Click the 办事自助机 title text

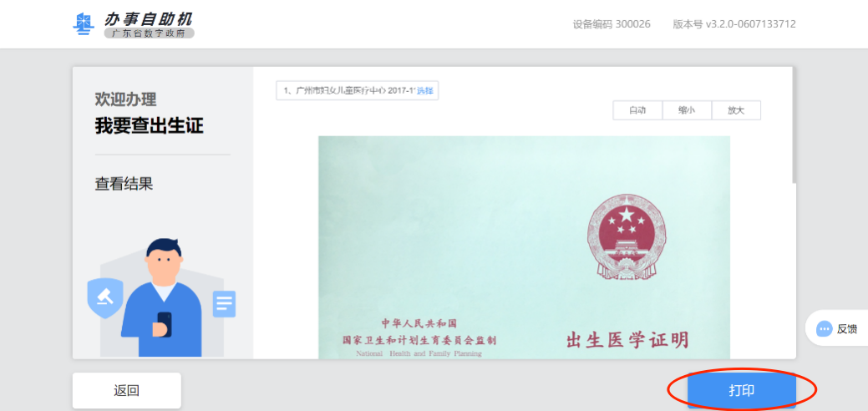pyautogui.click(x=148, y=19)
